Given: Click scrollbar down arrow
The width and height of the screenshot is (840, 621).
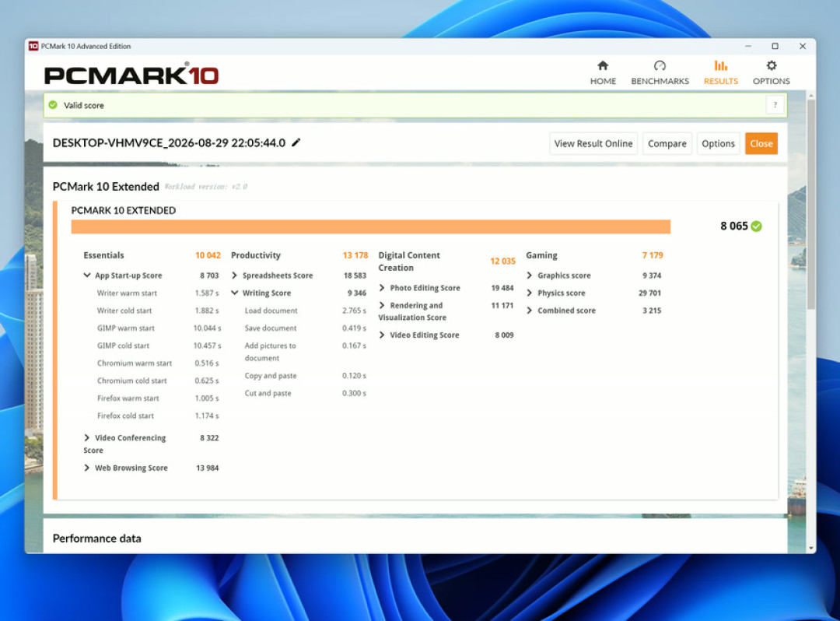Looking at the screenshot, I should (x=810, y=548).
